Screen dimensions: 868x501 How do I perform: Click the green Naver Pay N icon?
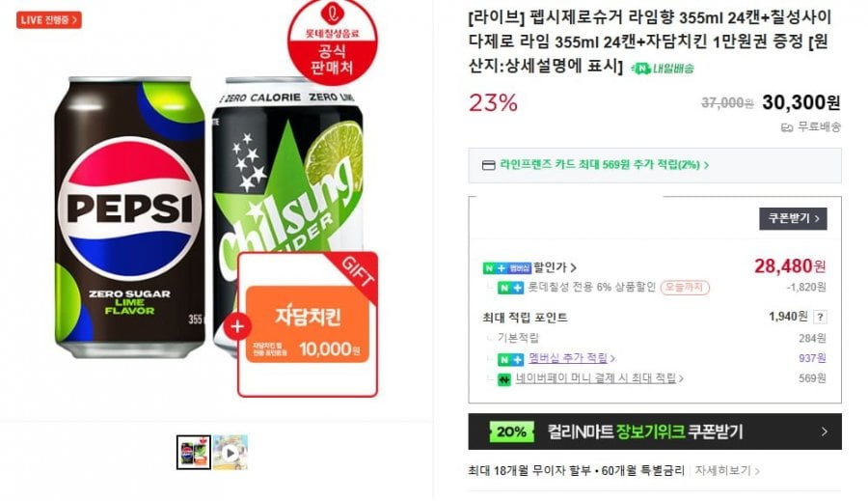click(503, 379)
